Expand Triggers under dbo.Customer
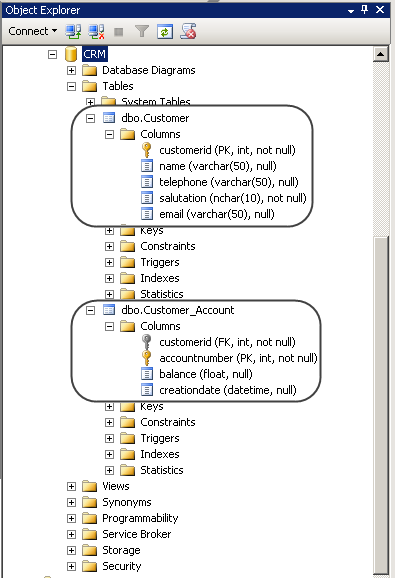This screenshot has width=395, height=578. (109, 262)
